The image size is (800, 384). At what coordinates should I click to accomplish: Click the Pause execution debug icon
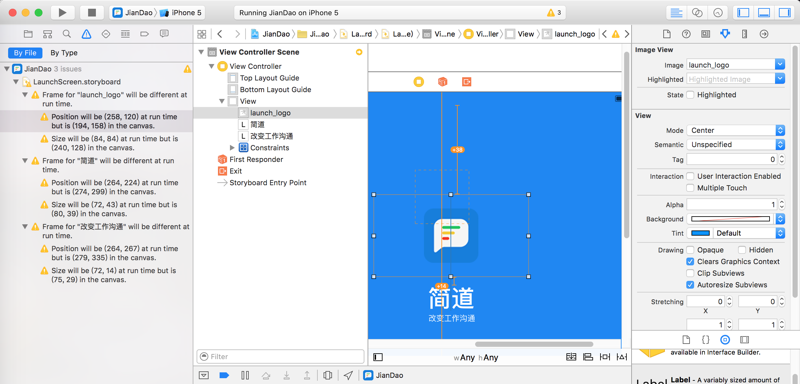point(245,375)
